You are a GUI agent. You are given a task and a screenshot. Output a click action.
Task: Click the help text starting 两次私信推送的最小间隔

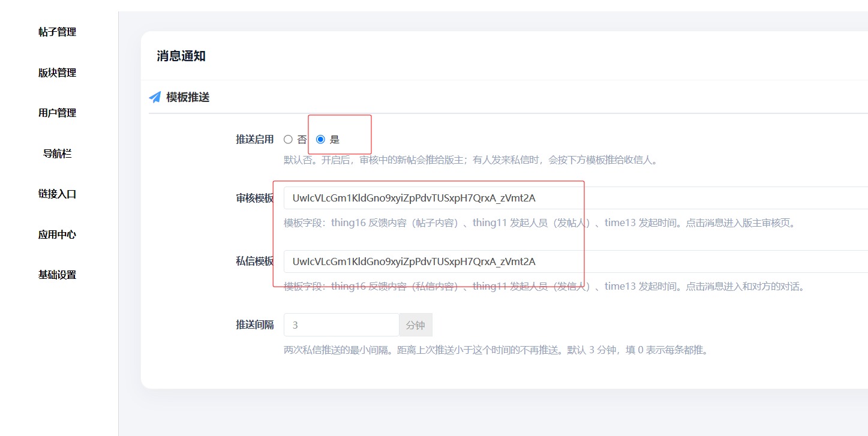(x=496, y=350)
